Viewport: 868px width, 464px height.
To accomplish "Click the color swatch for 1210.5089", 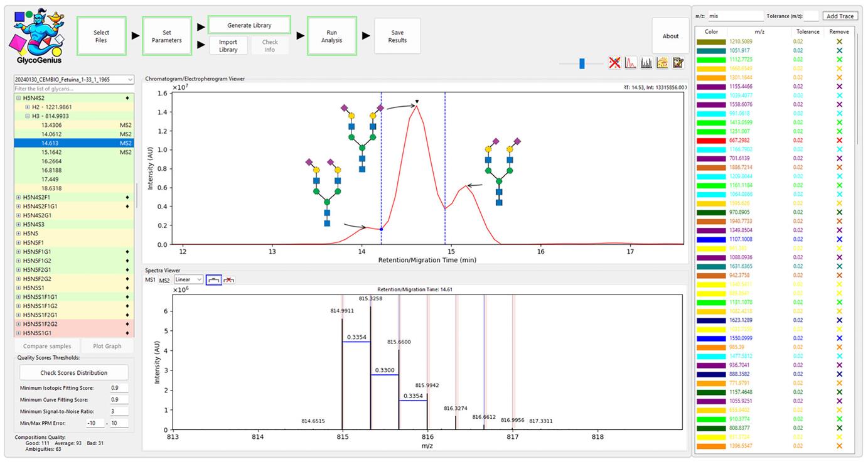I will pyautogui.click(x=711, y=41).
